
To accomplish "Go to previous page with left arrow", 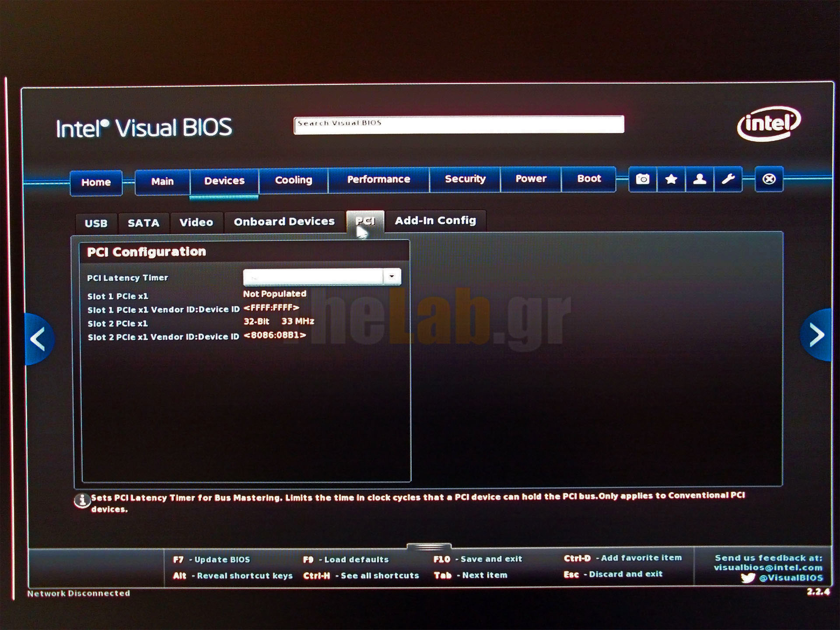I will pyautogui.click(x=38, y=339).
